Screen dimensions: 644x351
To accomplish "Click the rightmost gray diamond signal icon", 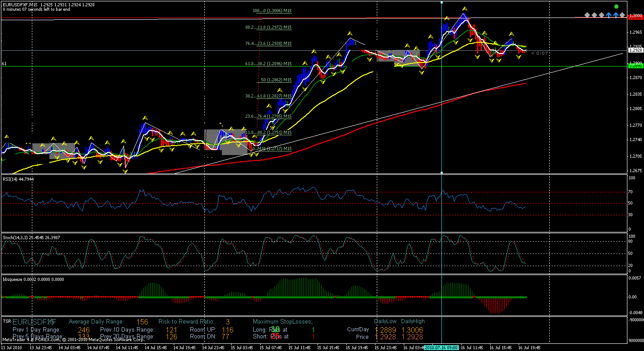I will click(x=622, y=15).
